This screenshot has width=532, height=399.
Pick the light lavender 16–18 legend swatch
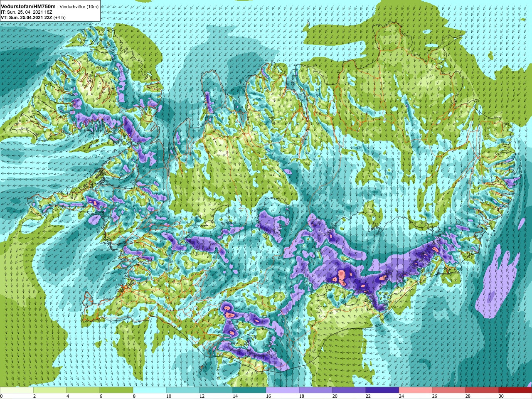click(283, 390)
